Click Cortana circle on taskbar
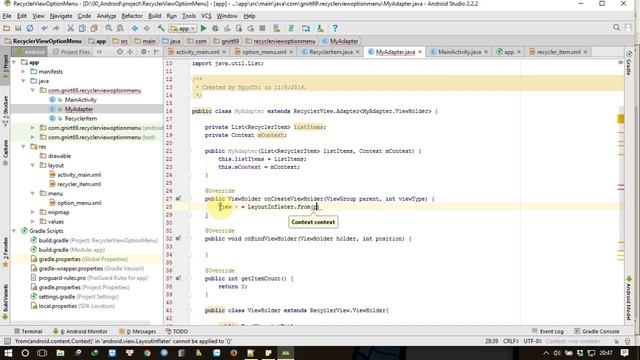The image size is (640, 360). 25,353
